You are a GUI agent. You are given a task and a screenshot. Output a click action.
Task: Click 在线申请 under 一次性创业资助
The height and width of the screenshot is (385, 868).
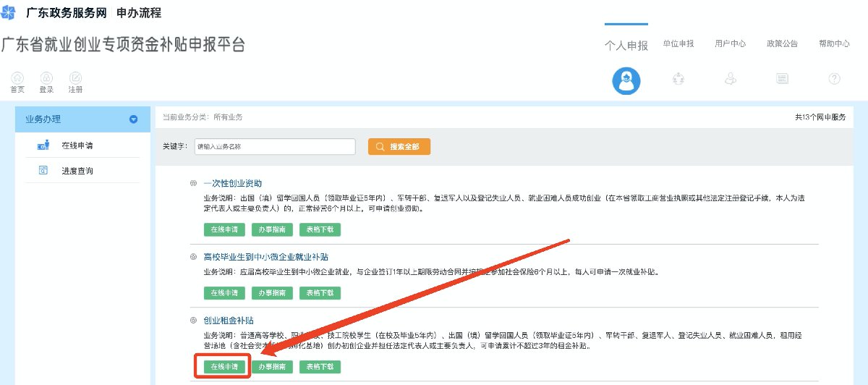click(224, 229)
